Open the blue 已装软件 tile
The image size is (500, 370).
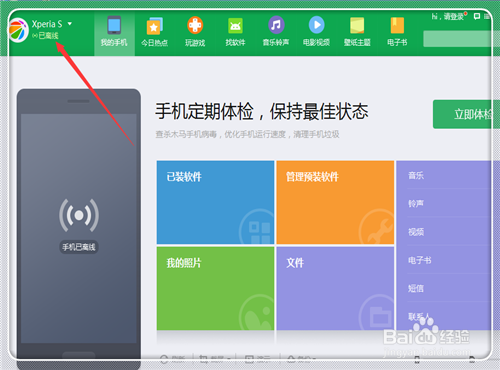pos(215,202)
